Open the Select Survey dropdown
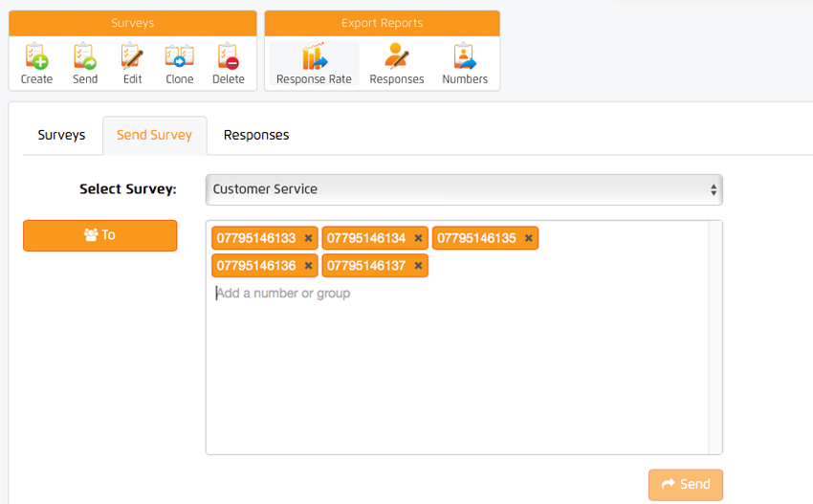The width and height of the screenshot is (813, 504). point(464,189)
